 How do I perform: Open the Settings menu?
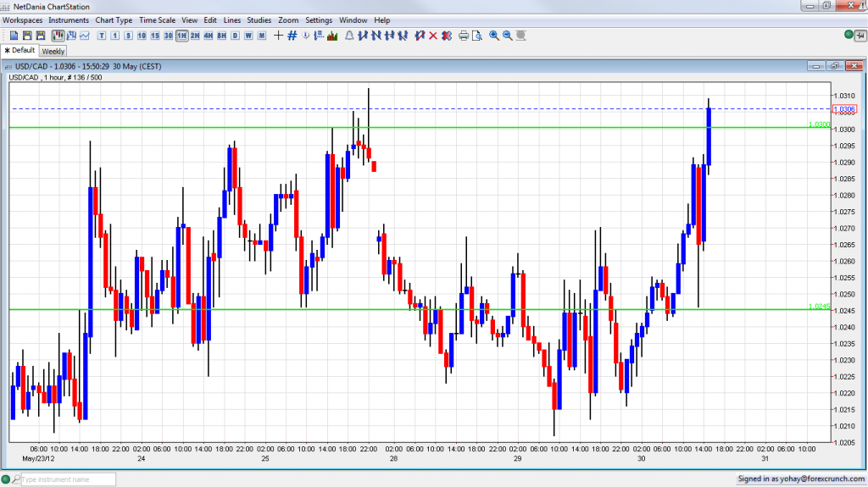click(319, 20)
